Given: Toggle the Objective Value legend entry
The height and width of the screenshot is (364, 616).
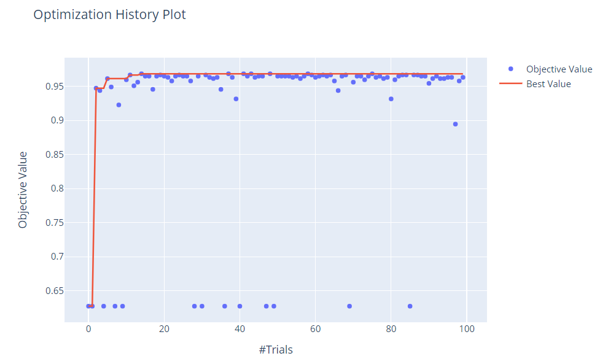Looking at the screenshot, I should coord(559,69).
